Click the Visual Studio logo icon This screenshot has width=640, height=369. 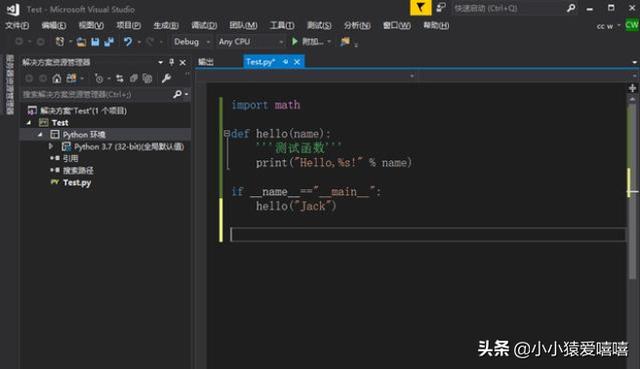tap(13, 9)
